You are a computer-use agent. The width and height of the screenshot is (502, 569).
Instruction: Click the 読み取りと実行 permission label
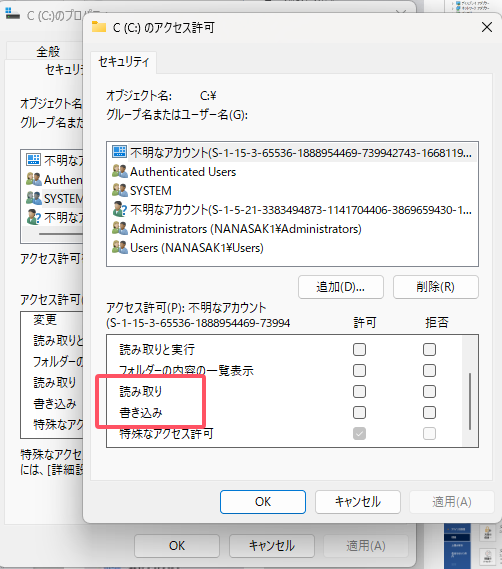[157, 349]
